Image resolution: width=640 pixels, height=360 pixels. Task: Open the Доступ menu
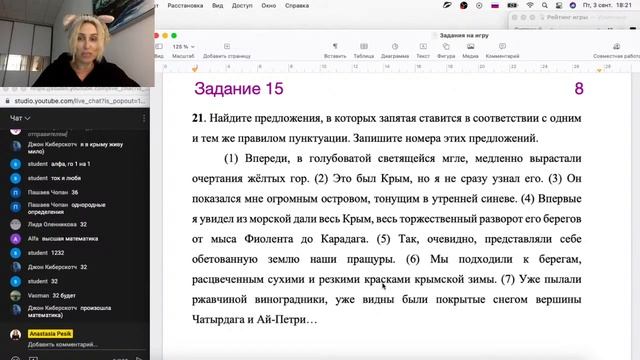(242, 6)
